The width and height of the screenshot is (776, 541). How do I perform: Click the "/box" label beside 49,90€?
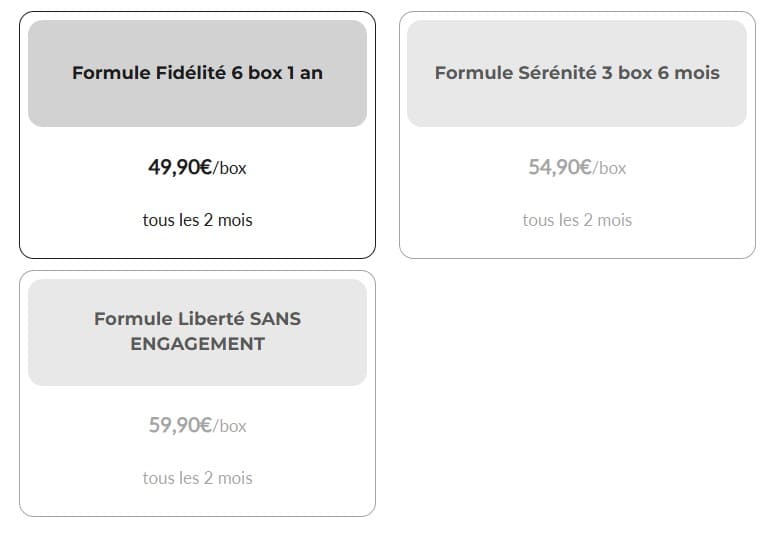(x=230, y=168)
